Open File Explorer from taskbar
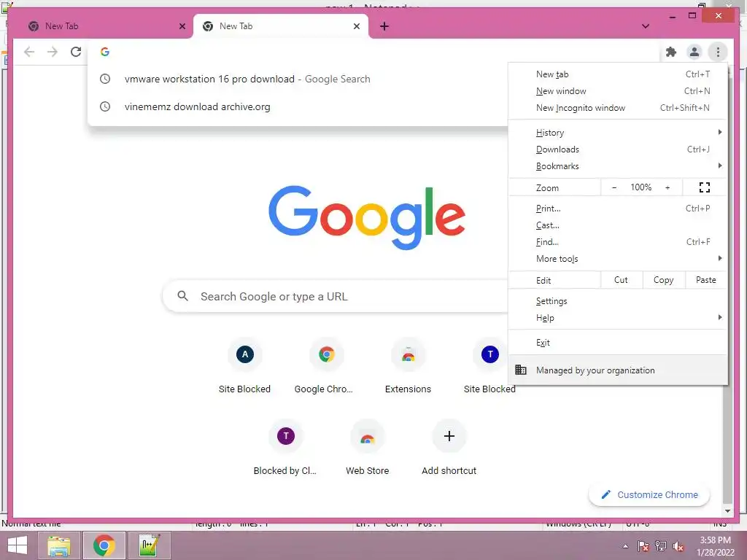The image size is (747, 560). click(x=58, y=545)
